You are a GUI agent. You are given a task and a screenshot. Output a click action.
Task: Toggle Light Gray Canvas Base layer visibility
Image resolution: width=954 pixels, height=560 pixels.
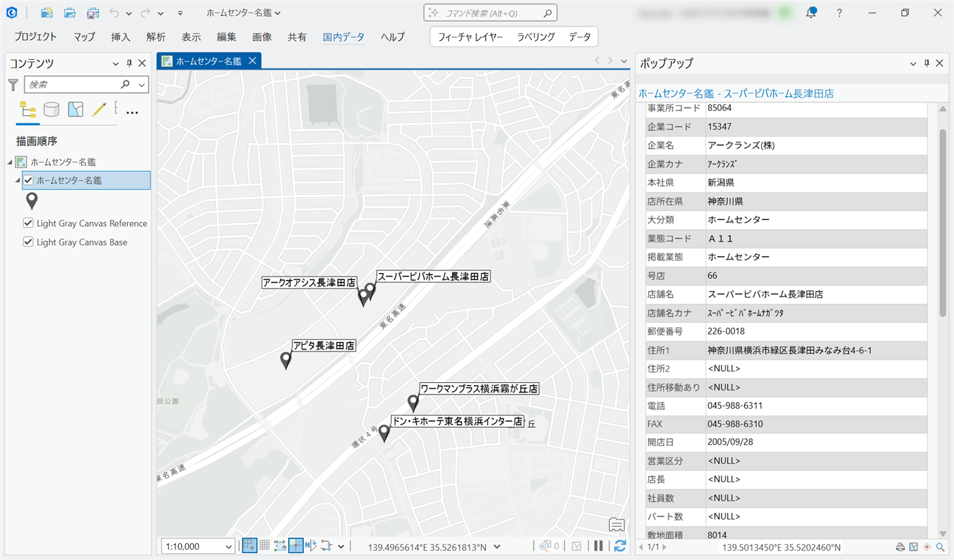coord(28,242)
